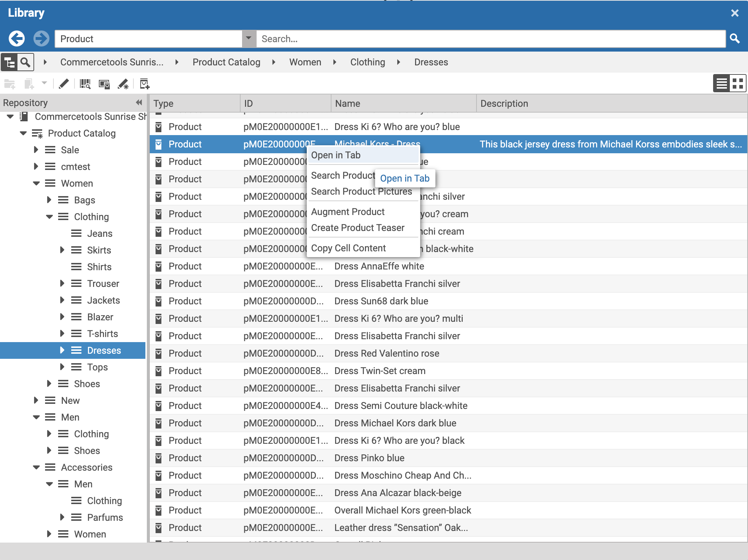
Task: Click the Augment Product pencil-star icon
Action: click(124, 84)
